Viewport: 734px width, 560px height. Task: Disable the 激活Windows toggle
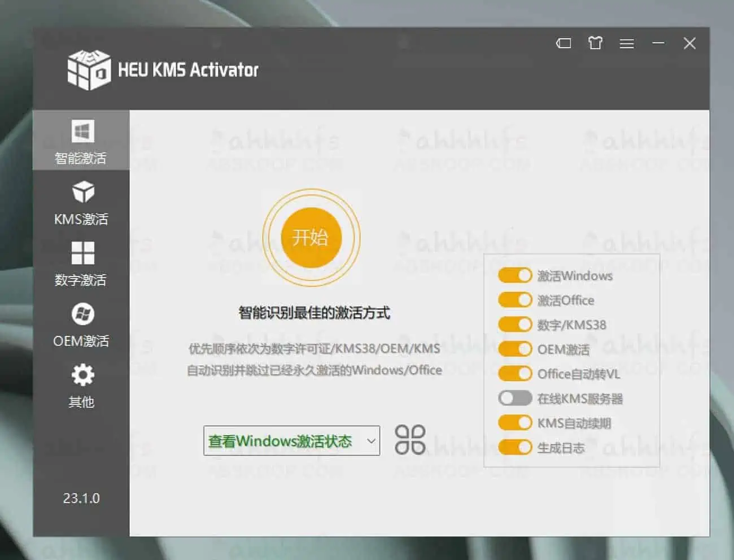pyautogui.click(x=515, y=275)
